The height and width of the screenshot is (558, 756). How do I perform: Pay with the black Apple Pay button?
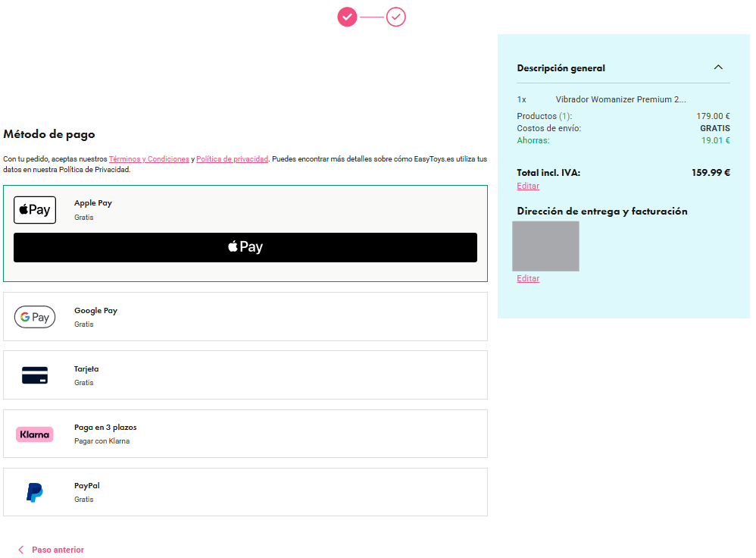pyautogui.click(x=245, y=248)
